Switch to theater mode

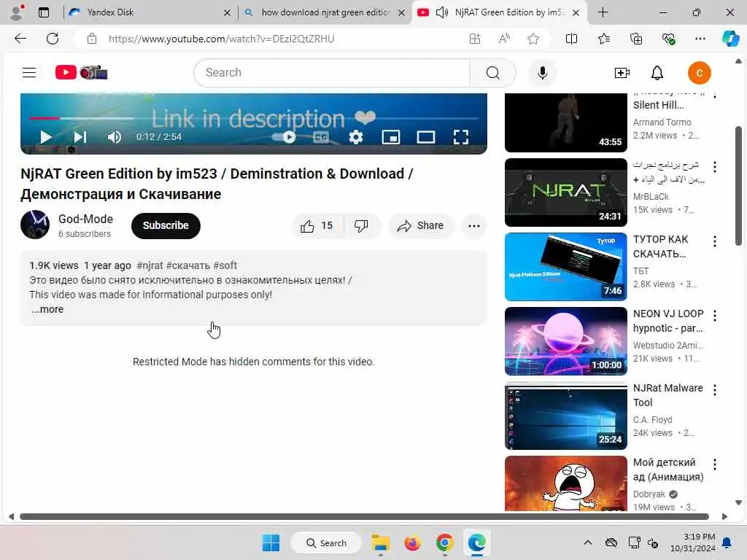(425, 137)
